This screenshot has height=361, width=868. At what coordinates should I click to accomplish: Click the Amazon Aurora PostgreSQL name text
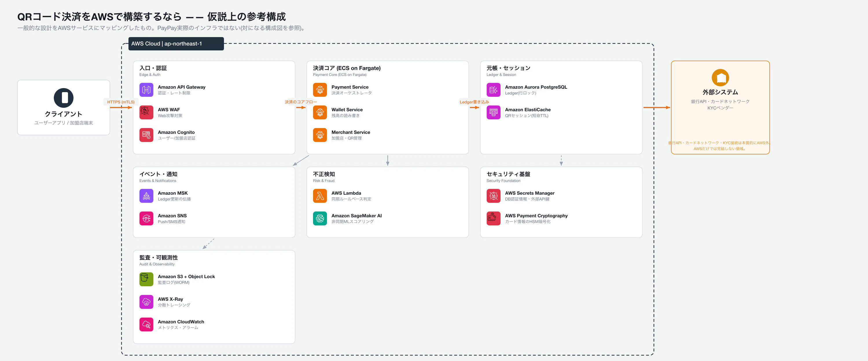coord(536,87)
